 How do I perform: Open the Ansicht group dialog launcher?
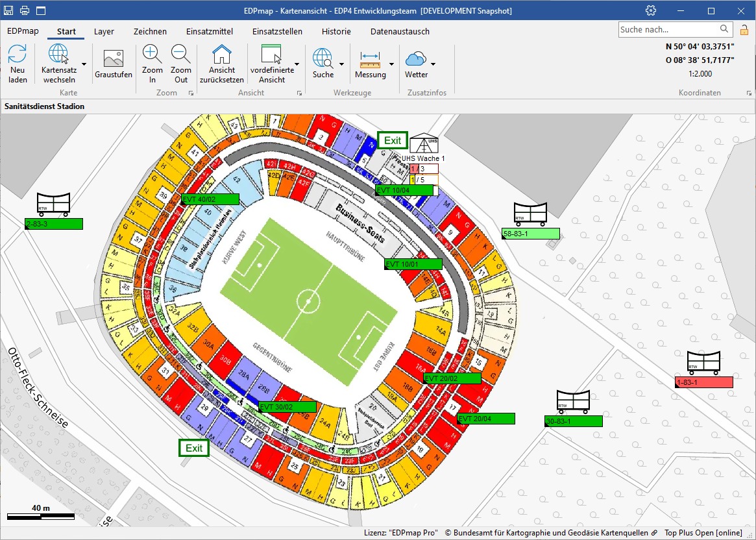tap(299, 93)
